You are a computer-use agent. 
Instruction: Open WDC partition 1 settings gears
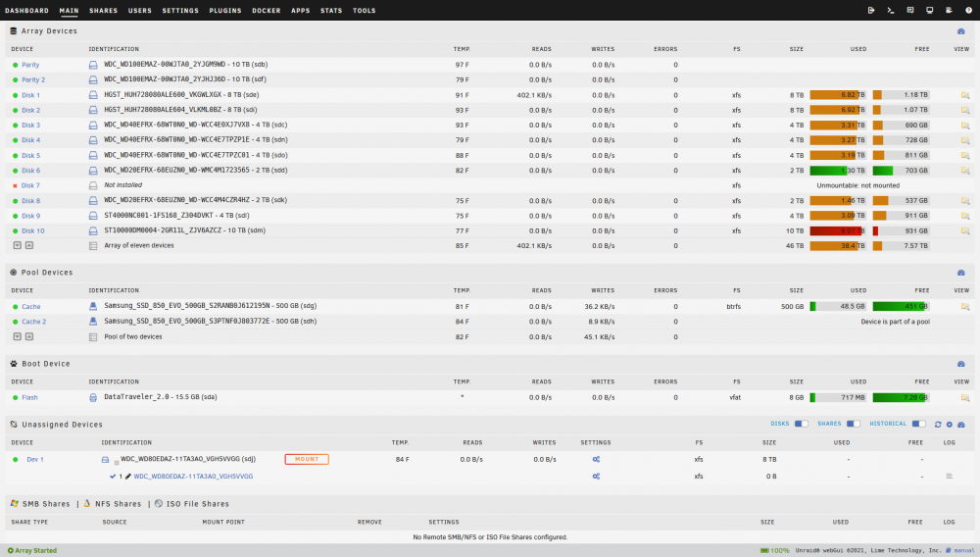coord(596,477)
